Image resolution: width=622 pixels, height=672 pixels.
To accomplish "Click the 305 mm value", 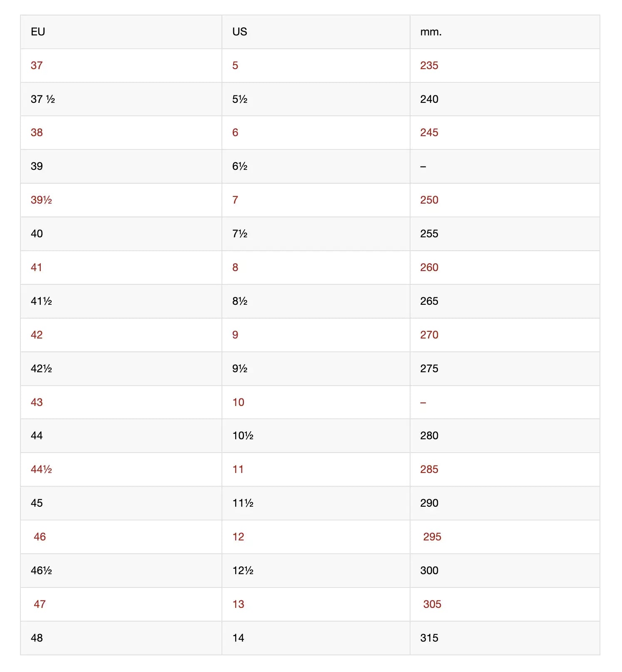I will (x=432, y=604).
